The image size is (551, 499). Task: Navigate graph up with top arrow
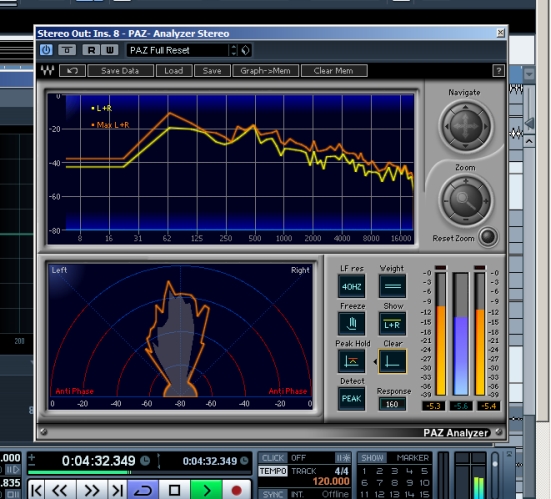coord(465,107)
